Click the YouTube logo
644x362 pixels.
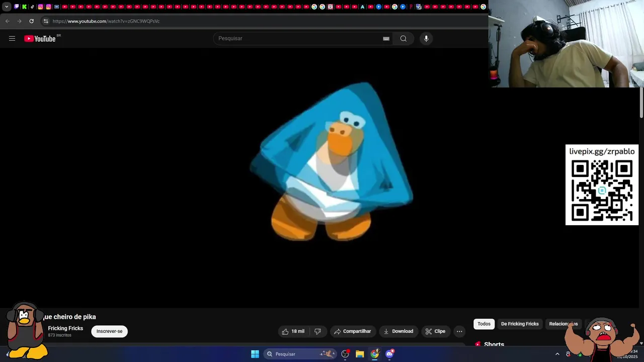40,39
